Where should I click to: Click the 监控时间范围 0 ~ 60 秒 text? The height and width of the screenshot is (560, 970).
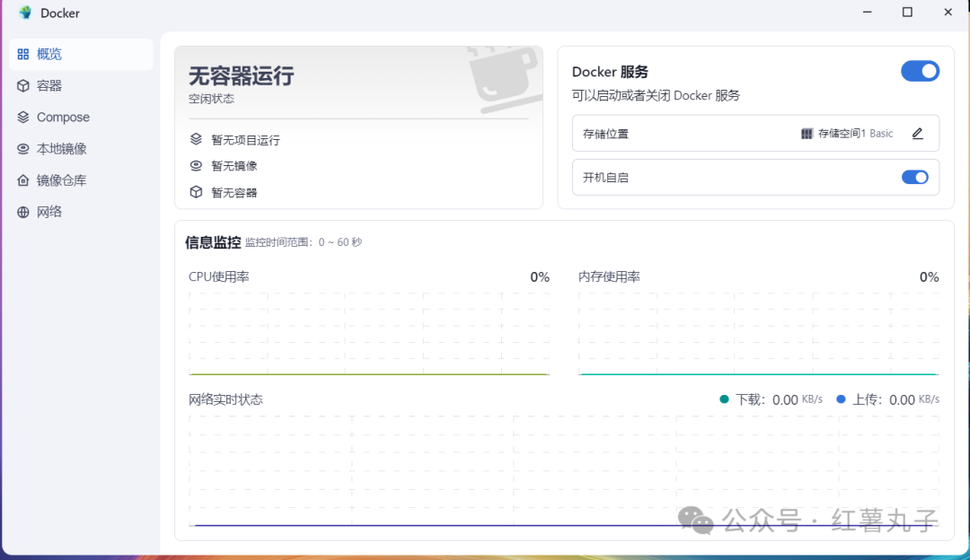[x=304, y=242]
